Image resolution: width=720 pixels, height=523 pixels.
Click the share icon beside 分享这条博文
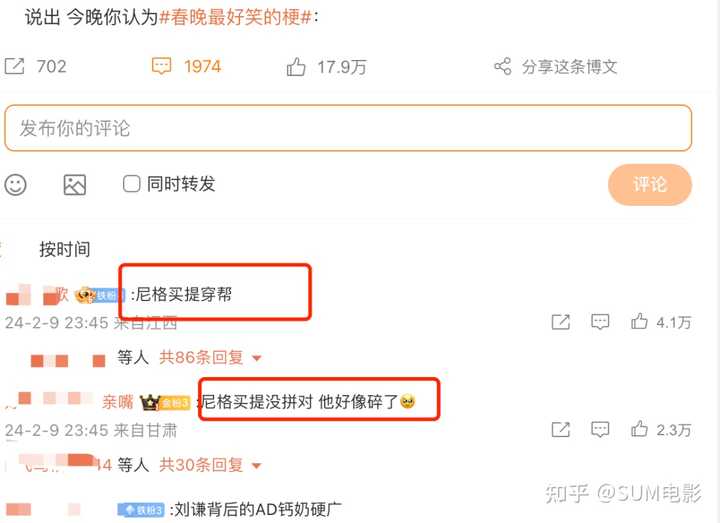(502, 66)
